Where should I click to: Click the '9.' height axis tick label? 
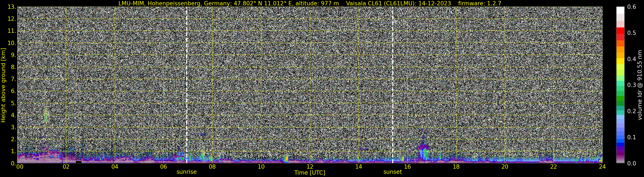pos(13,55)
